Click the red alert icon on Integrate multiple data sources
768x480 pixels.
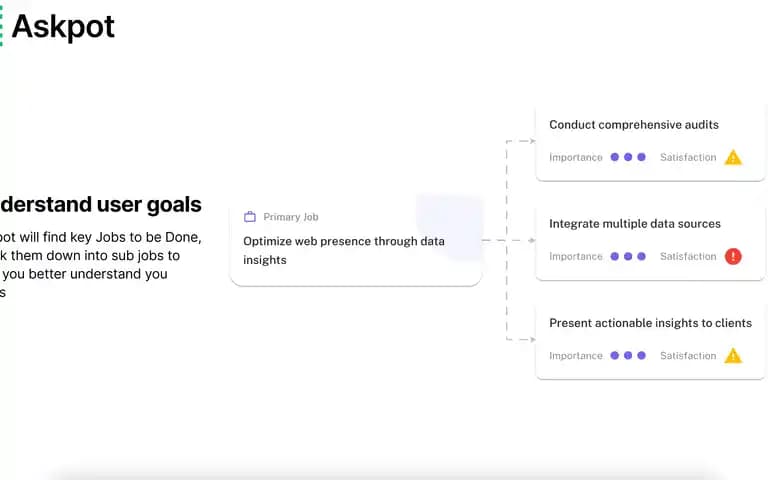(733, 256)
